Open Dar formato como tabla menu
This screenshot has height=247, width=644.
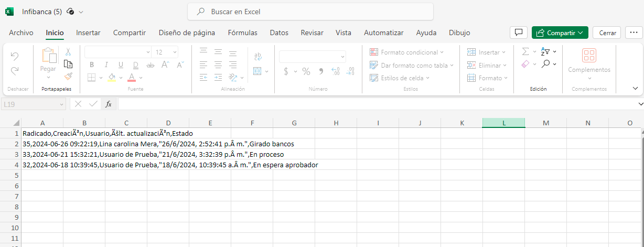click(x=412, y=65)
